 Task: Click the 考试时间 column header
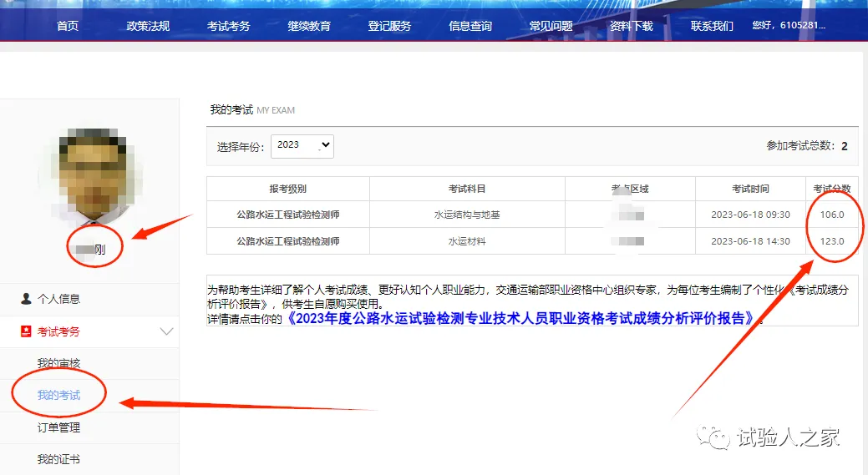pos(751,189)
